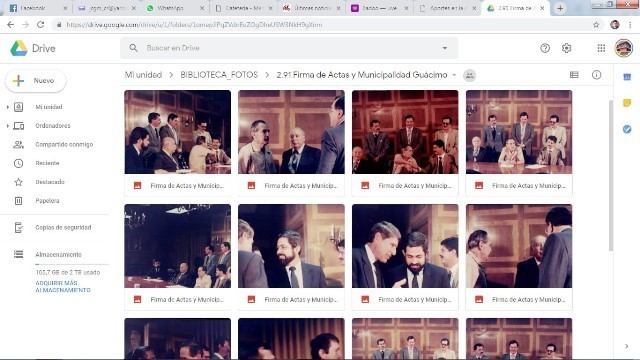Open Keep notes icon in side panel
Image resolution: width=640 pixels, height=360 pixels.
click(x=627, y=103)
